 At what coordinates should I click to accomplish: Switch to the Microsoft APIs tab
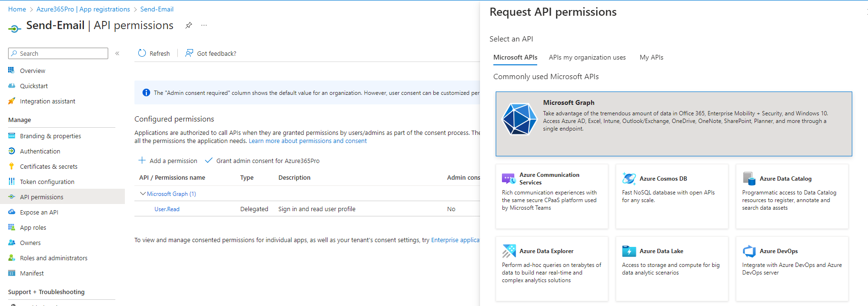coord(515,57)
